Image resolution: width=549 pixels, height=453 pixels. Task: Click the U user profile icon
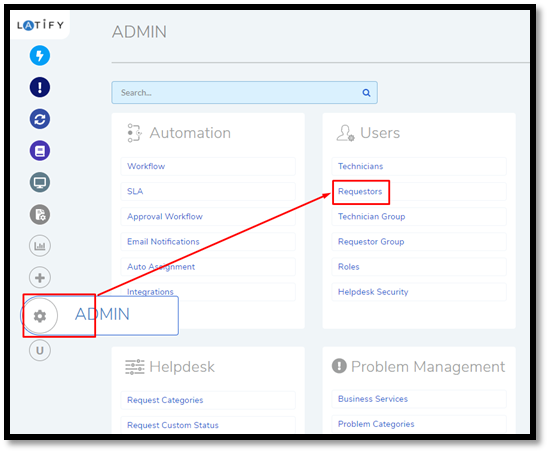[40, 350]
